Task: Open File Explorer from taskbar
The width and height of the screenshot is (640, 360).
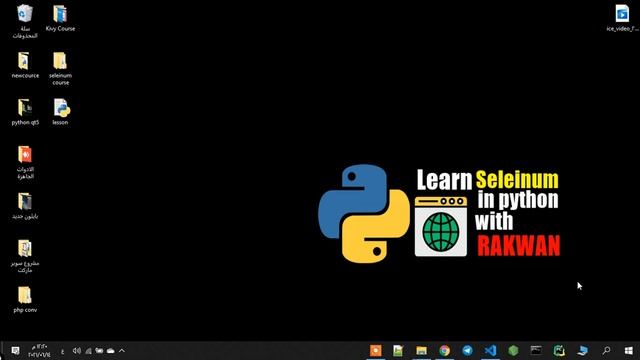Action: click(x=422, y=351)
